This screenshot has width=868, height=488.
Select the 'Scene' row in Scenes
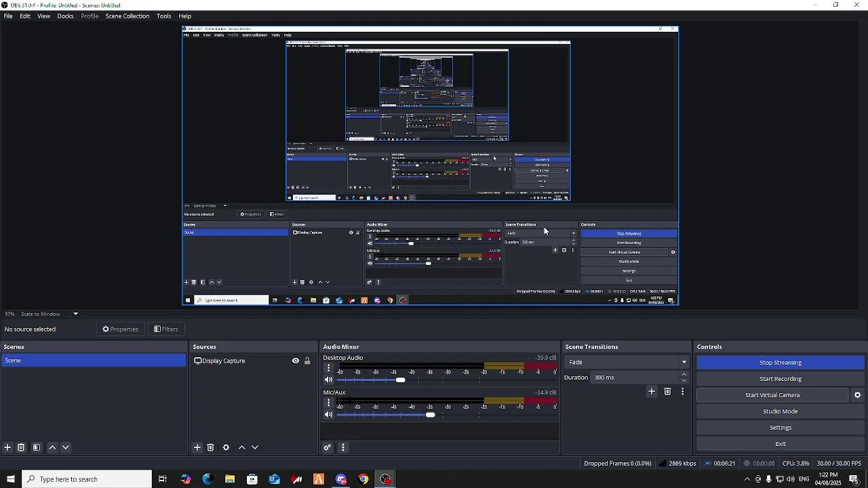[x=93, y=361]
